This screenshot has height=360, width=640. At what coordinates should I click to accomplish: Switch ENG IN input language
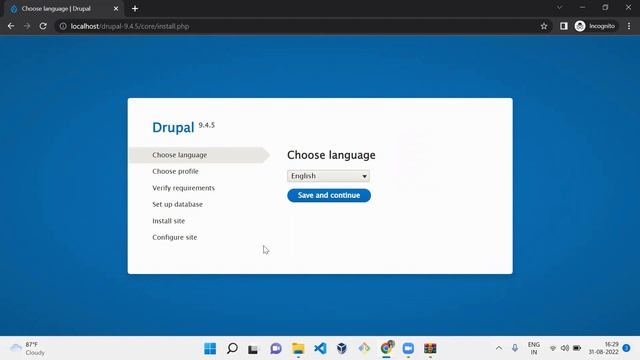pos(534,348)
